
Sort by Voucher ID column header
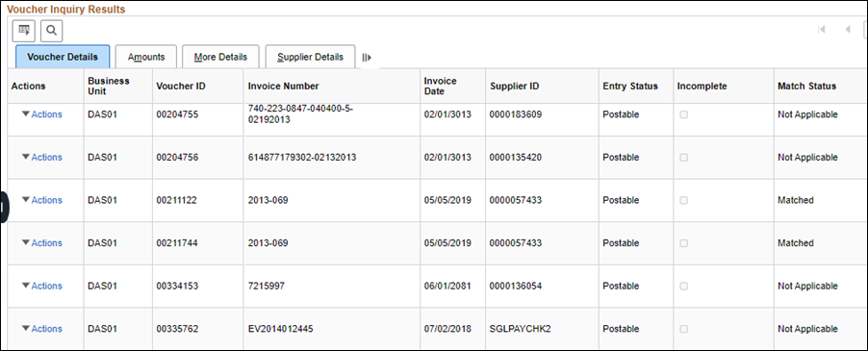pyautogui.click(x=181, y=87)
